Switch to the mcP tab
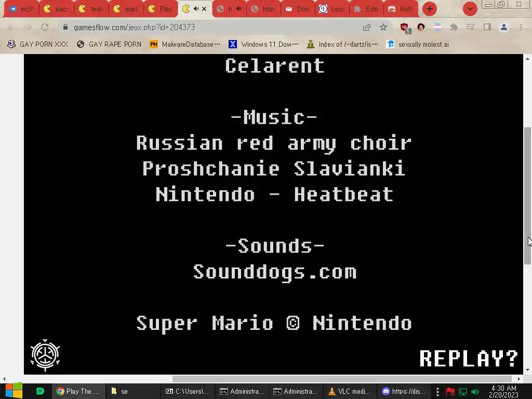 (21, 9)
